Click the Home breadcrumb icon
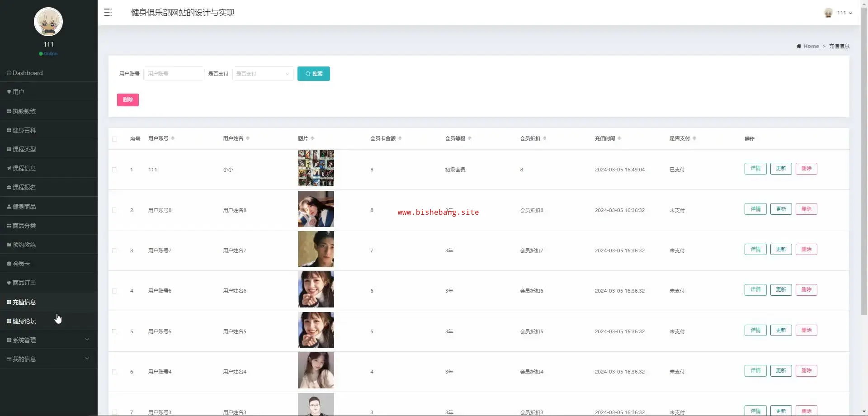The height and width of the screenshot is (416, 868). click(799, 46)
